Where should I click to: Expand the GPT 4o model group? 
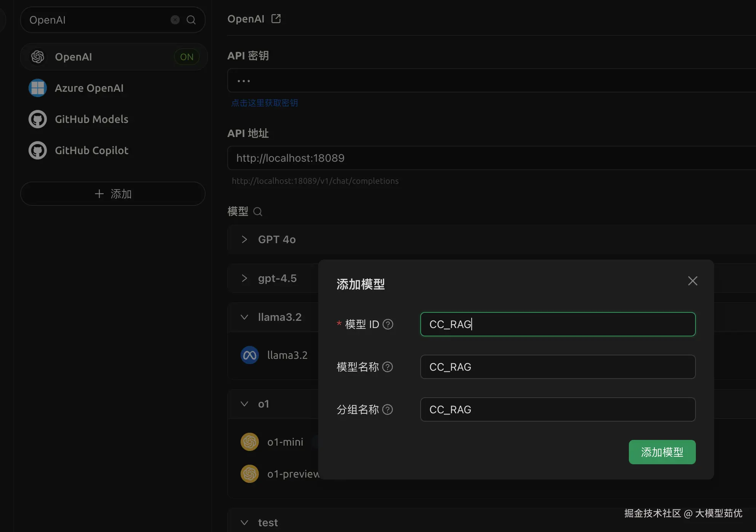pyautogui.click(x=244, y=239)
